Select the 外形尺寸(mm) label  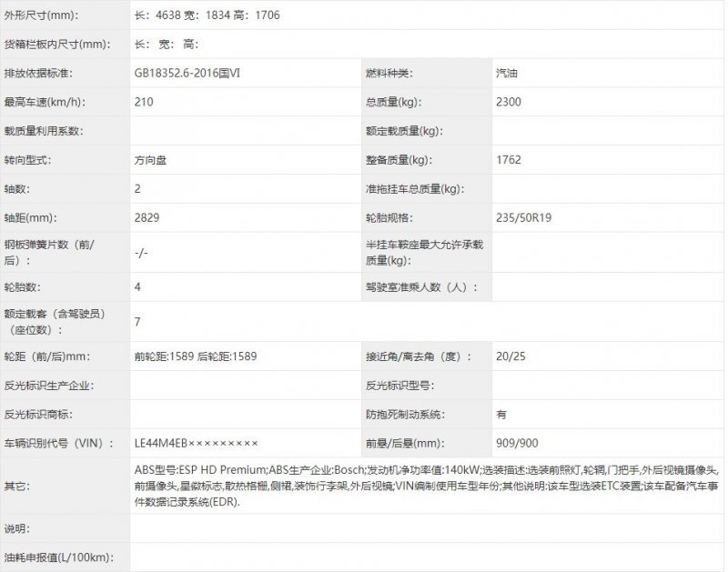pyautogui.click(x=41, y=15)
